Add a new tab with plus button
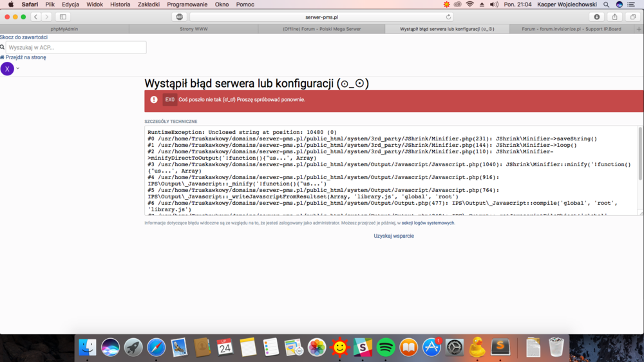The height and width of the screenshot is (362, 644). click(x=639, y=29)
